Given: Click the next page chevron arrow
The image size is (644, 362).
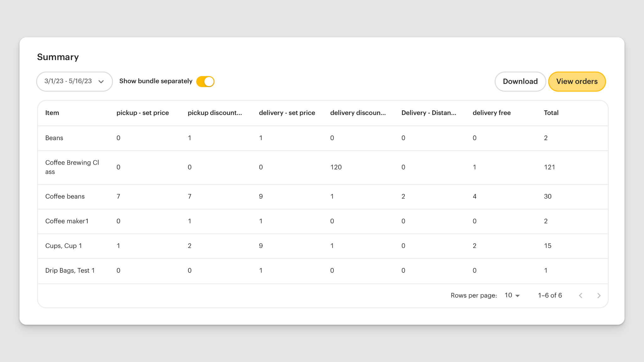Looking at the screenshot, I should [x=599, y=295].
